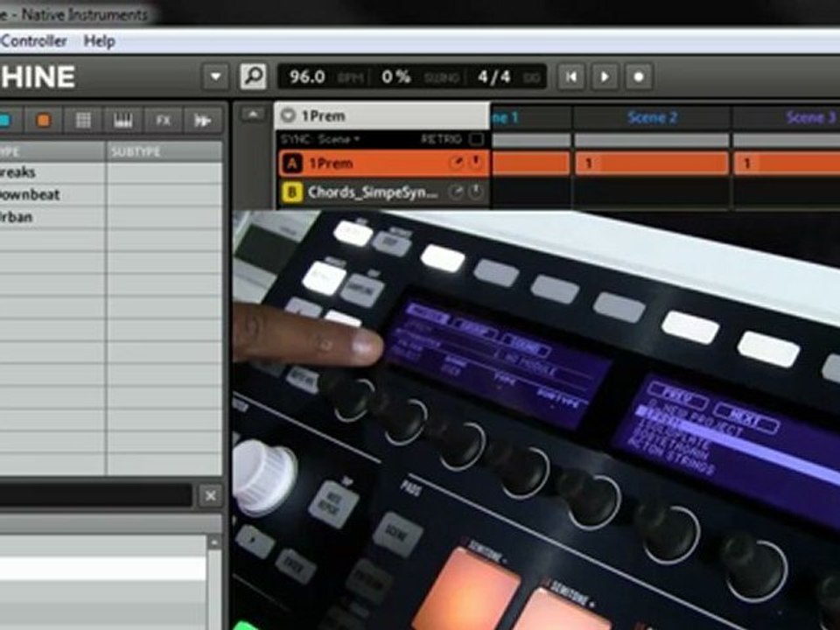The height and width of the screenshot is (630, 840).
Task: Select the partially visible Scene 1 header
Action: click(x=531, y=117)
